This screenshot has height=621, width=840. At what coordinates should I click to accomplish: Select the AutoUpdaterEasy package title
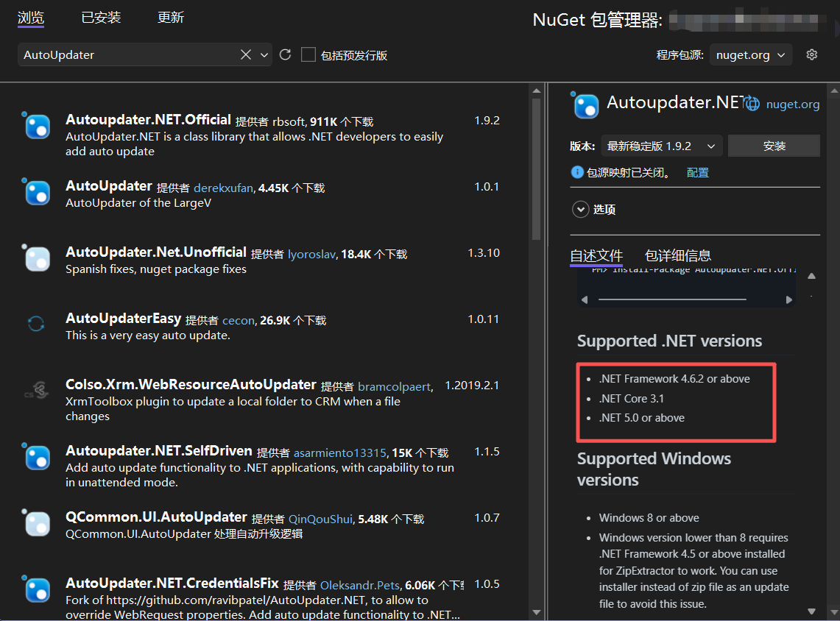pyautogui.click(x=123, y=319)
